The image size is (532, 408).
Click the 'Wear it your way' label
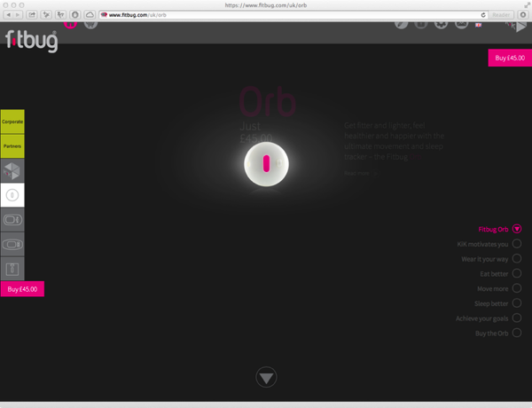(484, 259)
